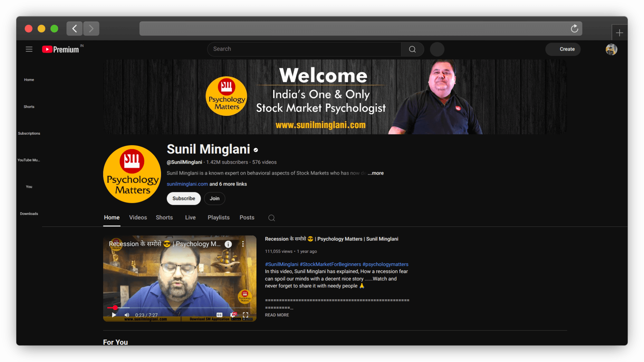The image size is (644, 362).
Task: Switch to the Videos tab
Action: click(x=138, y=218)
